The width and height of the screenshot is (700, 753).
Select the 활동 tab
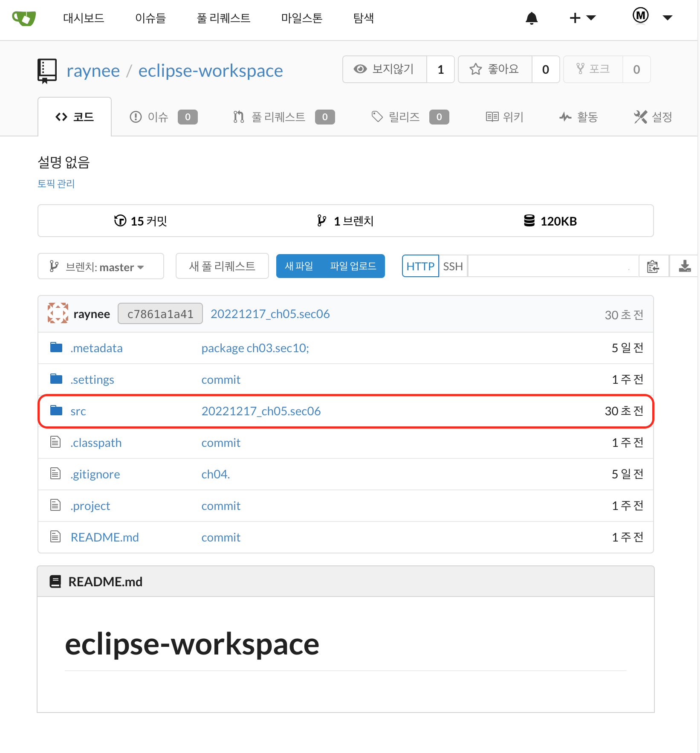point(579,117)
